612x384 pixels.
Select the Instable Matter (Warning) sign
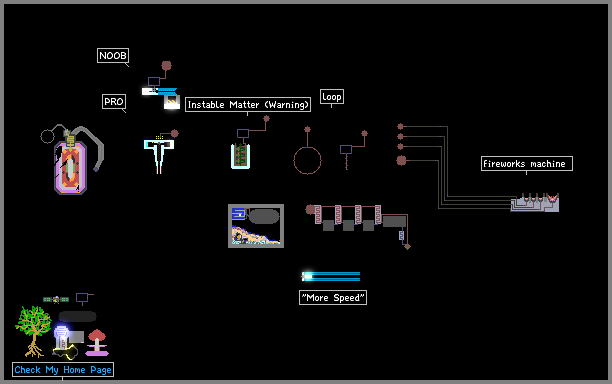click(x=248, y=105)
